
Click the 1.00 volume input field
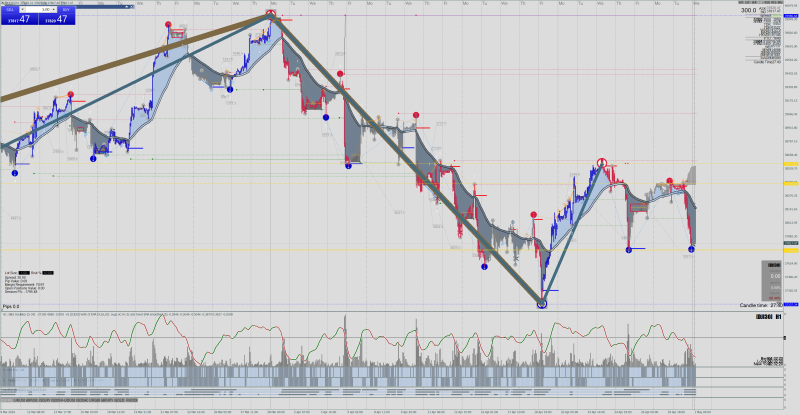[x=38, y=9]
